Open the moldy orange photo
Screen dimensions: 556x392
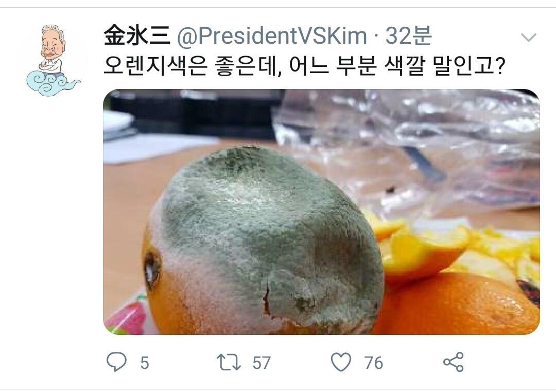(x=322, y=212)
